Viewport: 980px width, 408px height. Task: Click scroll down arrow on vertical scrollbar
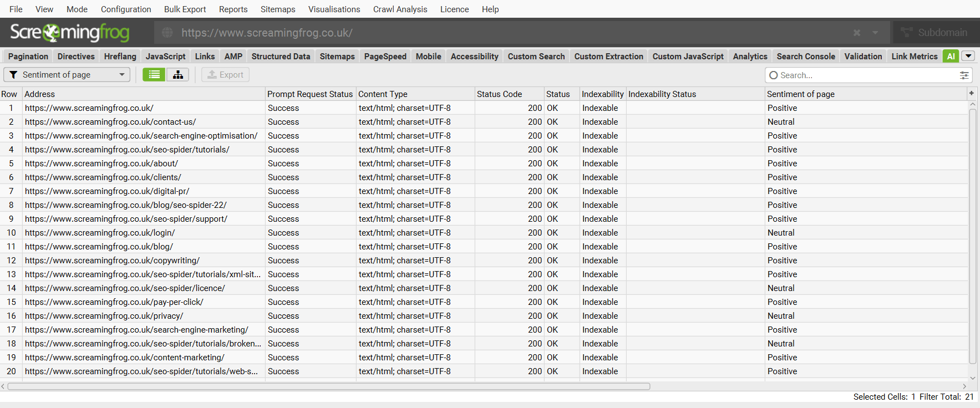[x=972, y=378]
